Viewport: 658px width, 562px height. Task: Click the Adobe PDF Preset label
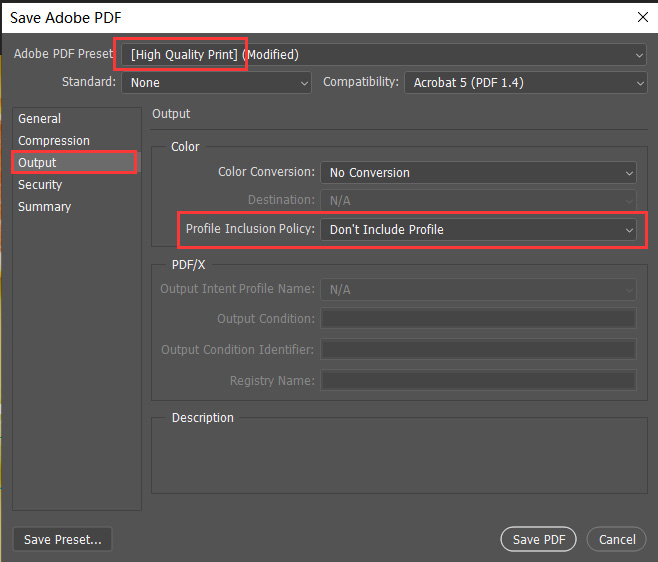[63, 54]
